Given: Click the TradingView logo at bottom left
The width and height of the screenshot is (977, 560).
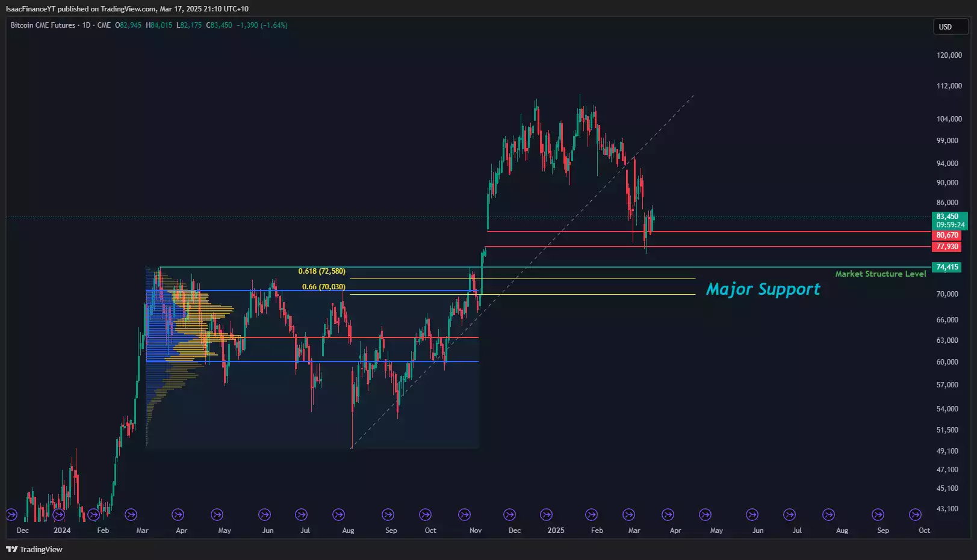Looking at the screenshot, I should click(12, 549).
